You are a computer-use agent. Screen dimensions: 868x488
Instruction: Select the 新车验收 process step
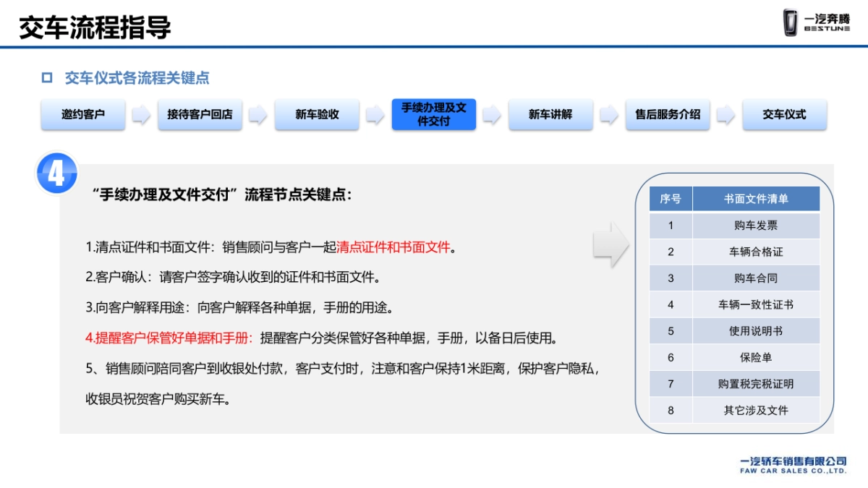pos(316,115)
